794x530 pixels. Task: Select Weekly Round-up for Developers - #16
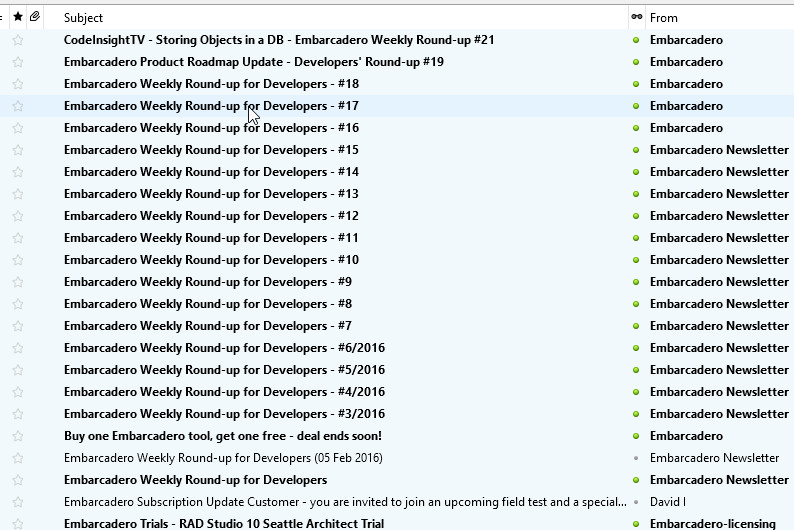pos(211,128)
